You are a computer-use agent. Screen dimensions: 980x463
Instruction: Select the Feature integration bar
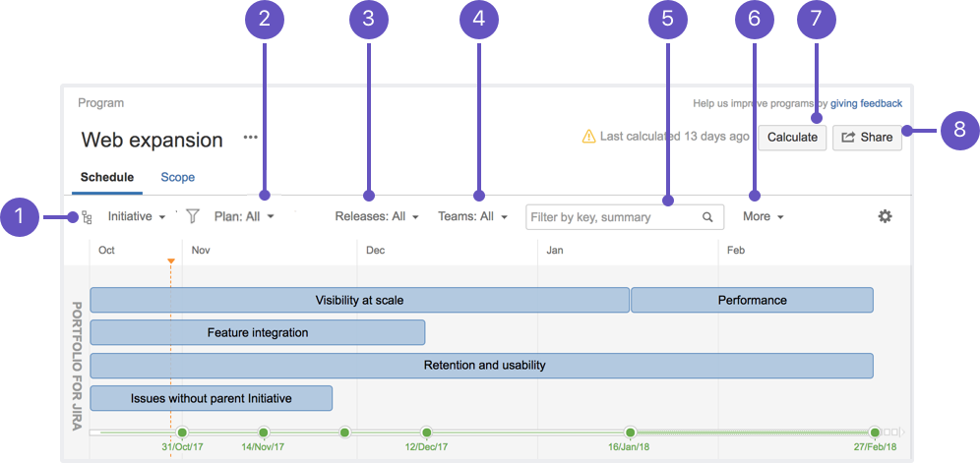tap(258, 332)
